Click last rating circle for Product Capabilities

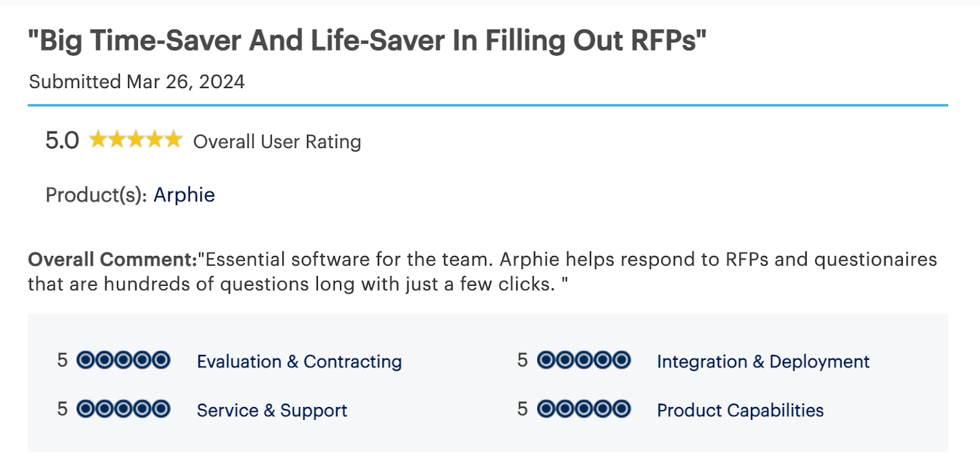coord(621,408)
